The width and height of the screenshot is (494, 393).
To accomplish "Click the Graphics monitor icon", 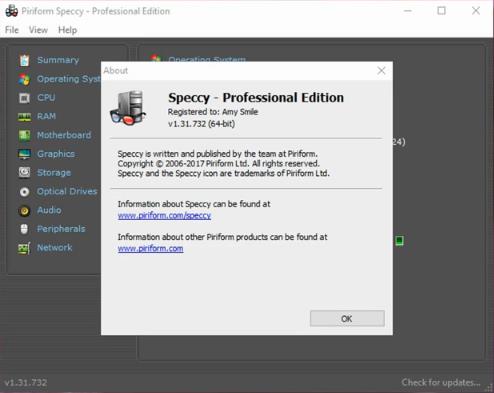I will pyautogui.click(x=24, y=154).
